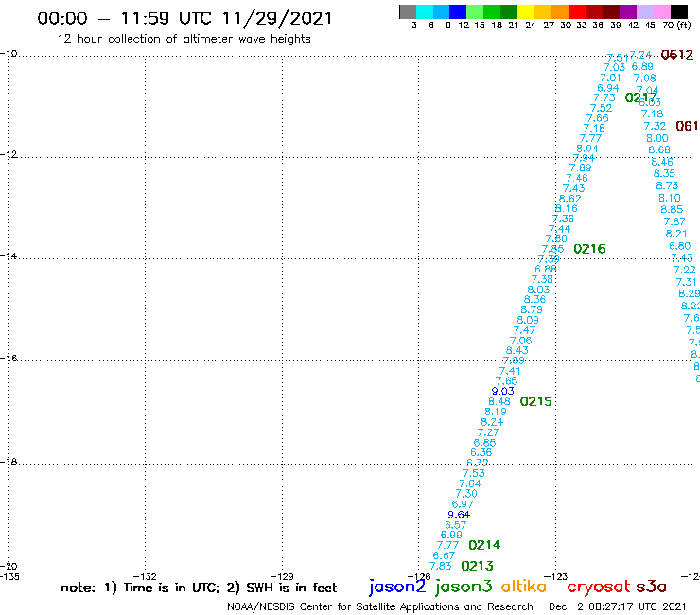
Task: Click the -132 longitude axis label
Action: pyautogui.click(x=145, y=576)
